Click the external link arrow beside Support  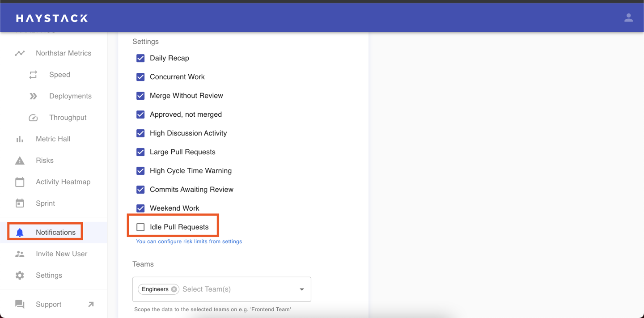91,305
